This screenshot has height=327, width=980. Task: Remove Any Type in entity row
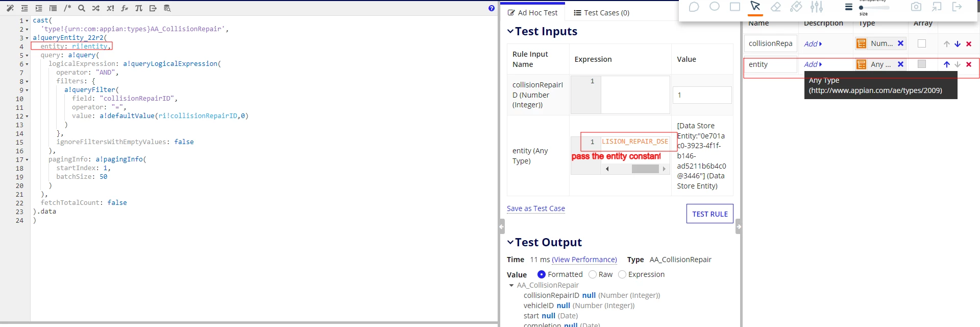pos(901,64)
